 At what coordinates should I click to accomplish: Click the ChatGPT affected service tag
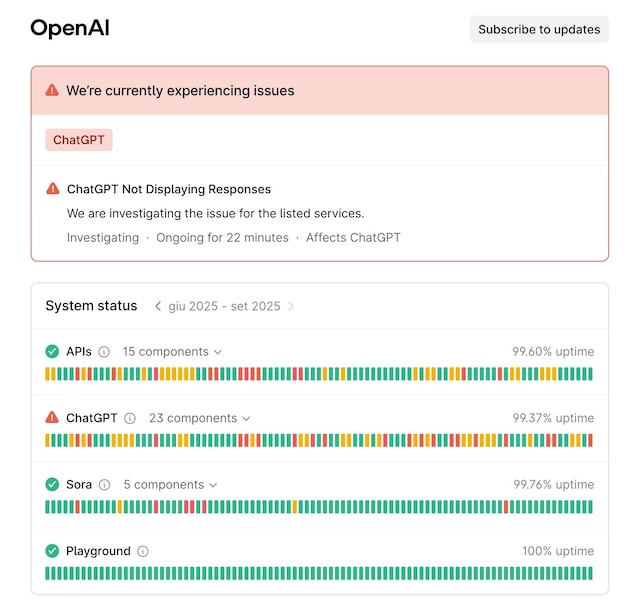(x=79, y=140)
